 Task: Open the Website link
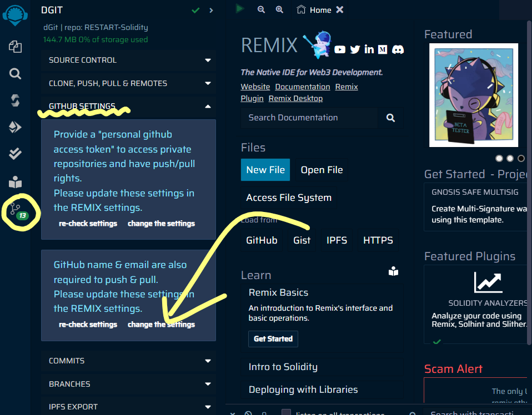pyautogui.click(x=255, y=87)
